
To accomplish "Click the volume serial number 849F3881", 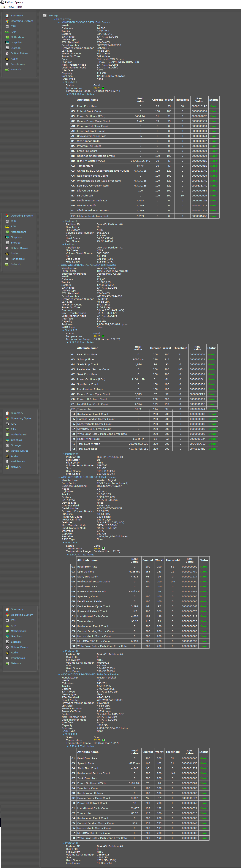I will [103, 465].
